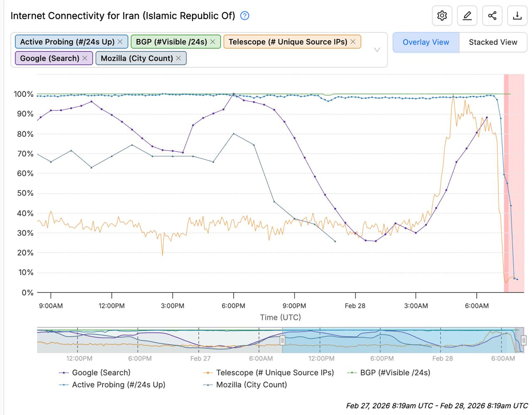The image size is (532, 415).
Task: Click the download chart icon
Action: pyautogui.click(x=517, y=16)
